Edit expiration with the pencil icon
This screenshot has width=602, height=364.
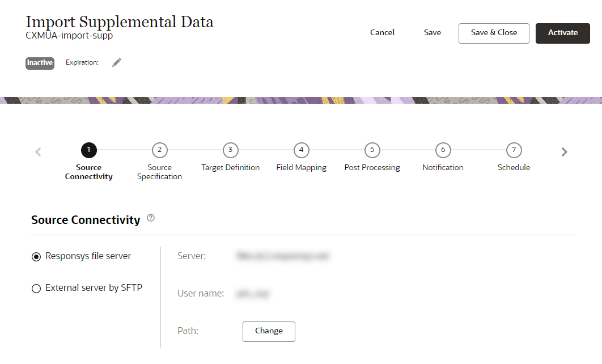(x=117, y=62)
